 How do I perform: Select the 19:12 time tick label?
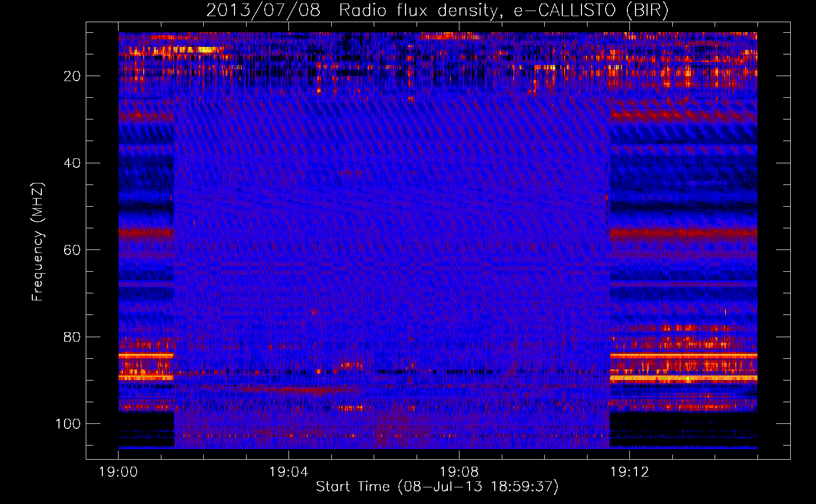point(629,472)
